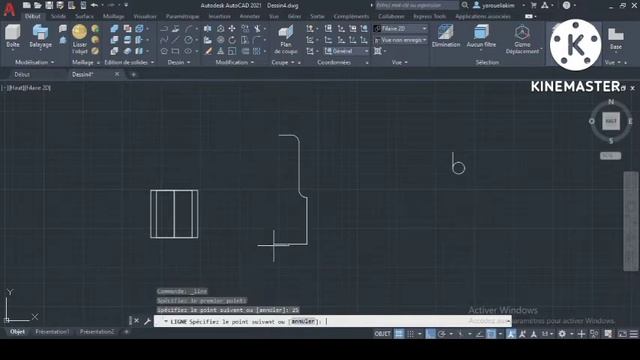Click the Undo arrow in title bar
Screen dimensions: 640x360
coord(94,5)
